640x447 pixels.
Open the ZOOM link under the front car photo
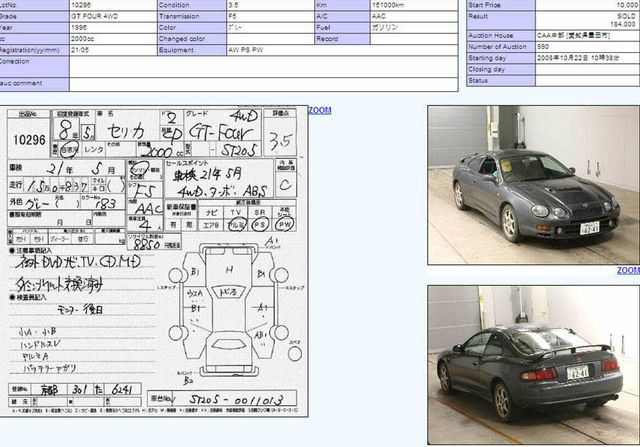[628, 271]
